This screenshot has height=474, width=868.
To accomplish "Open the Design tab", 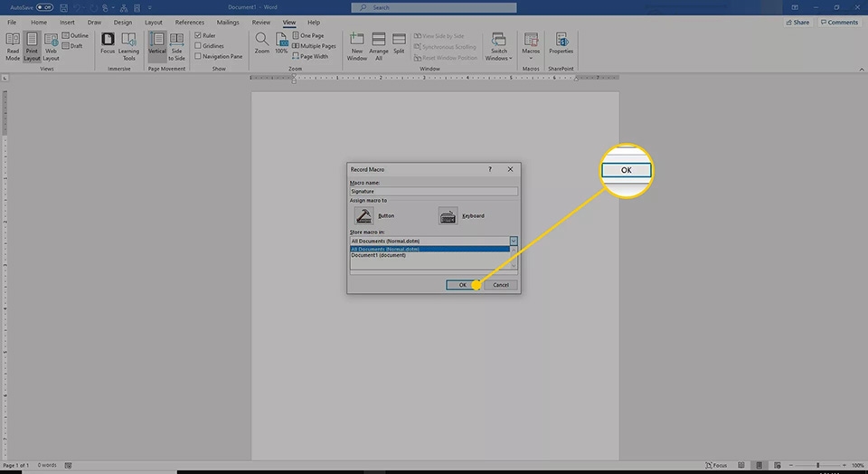I will (123, 23).
